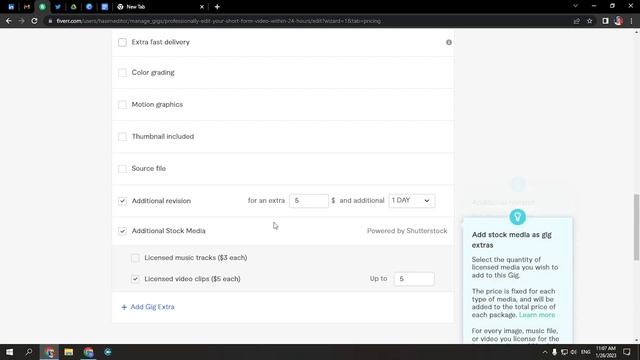Show info for Extra fast delivery

click(x=449, y=42)
